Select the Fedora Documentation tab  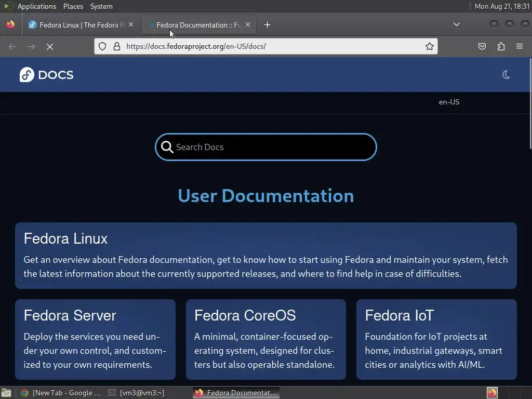point(198,25)
